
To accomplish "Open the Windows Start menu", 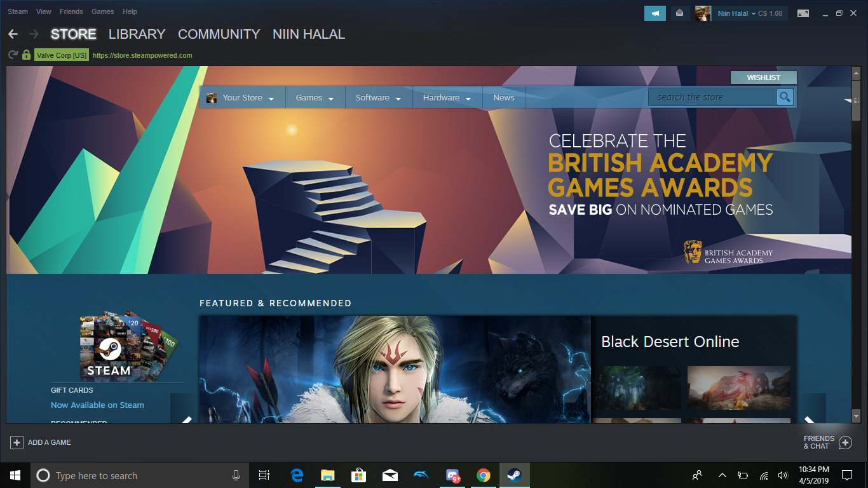I will 15,475.
